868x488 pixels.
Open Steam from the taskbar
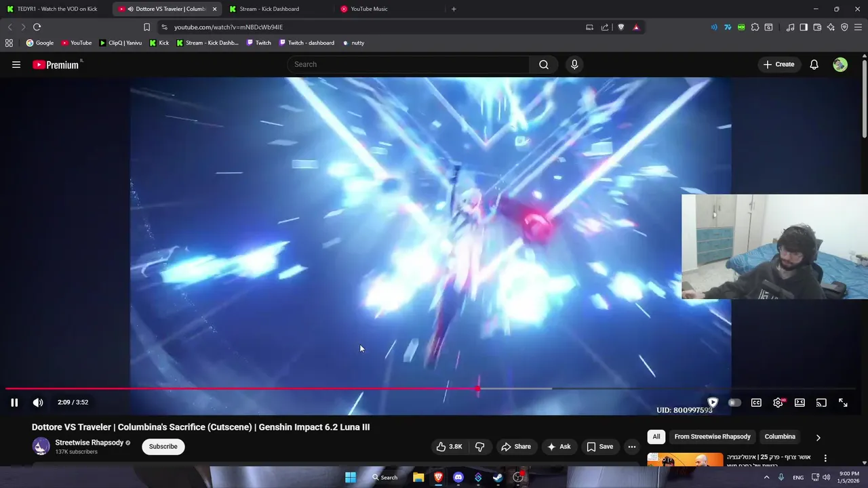498,477
